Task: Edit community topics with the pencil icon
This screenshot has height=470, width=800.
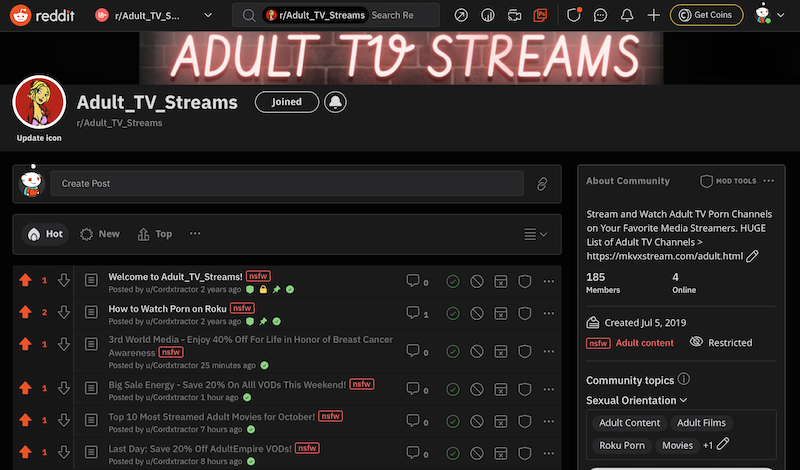Action: point(722,444)
